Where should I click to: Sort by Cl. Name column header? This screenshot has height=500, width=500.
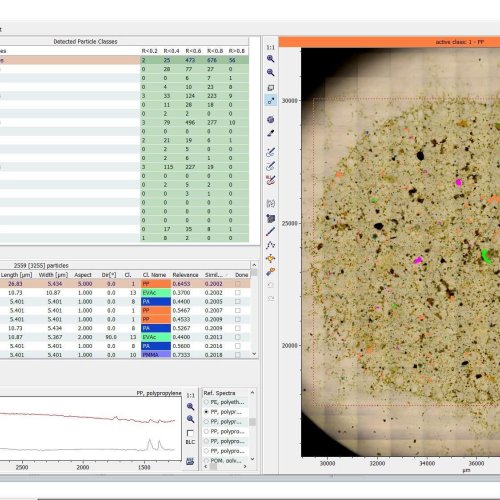(x=154, y=275)
